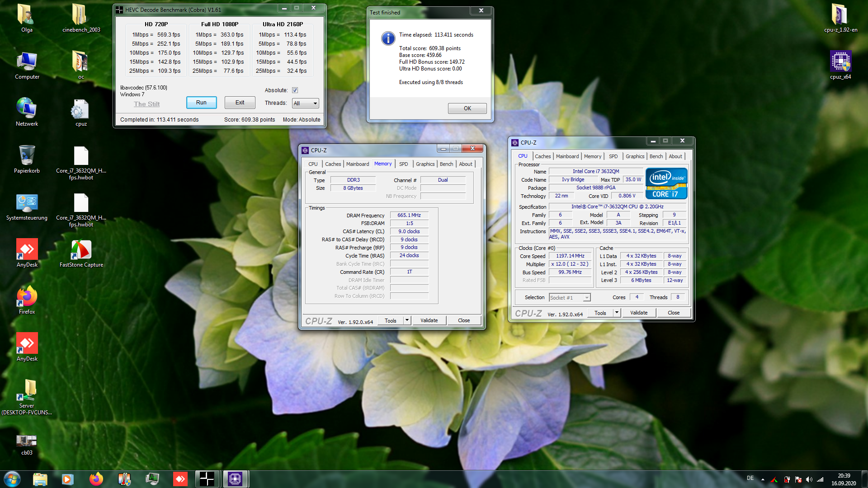Screen dimensions: 868x488
Task: Open the network signal tray icon
Action: (820, 479)
